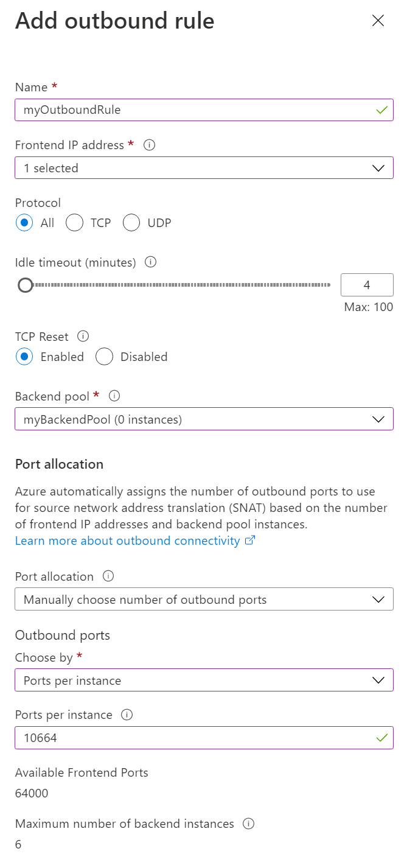407x868 pixels.
Task: Click the TCP Reset info icon
Action: pyautogui.click(x=84, y=336)
